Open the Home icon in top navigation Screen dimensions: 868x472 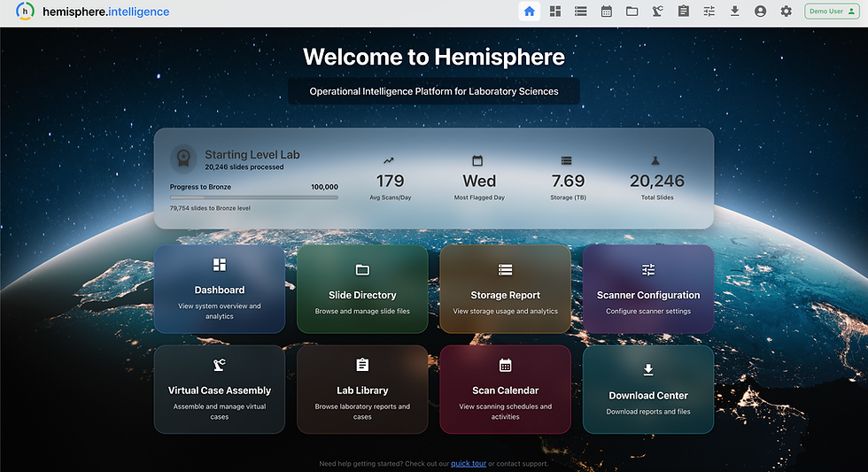[530, 11]
